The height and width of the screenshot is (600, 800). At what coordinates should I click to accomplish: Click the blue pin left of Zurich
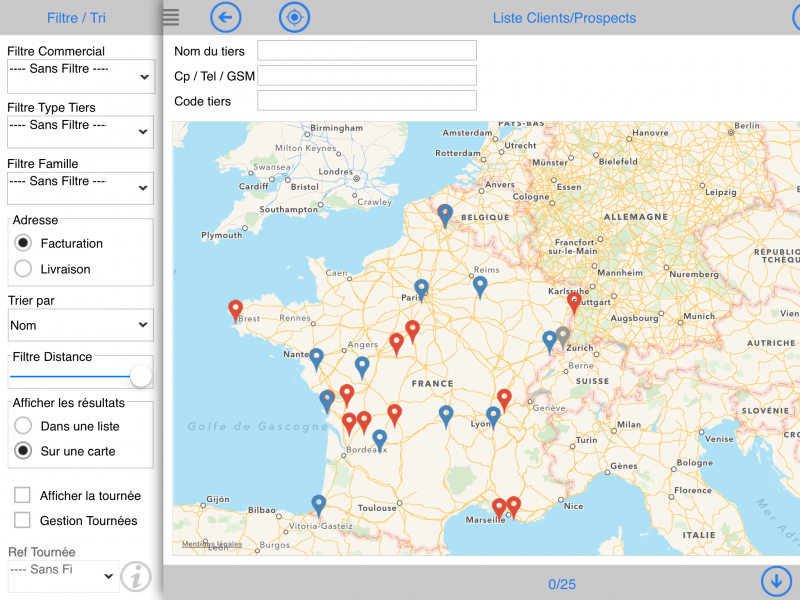click(549, 341)
